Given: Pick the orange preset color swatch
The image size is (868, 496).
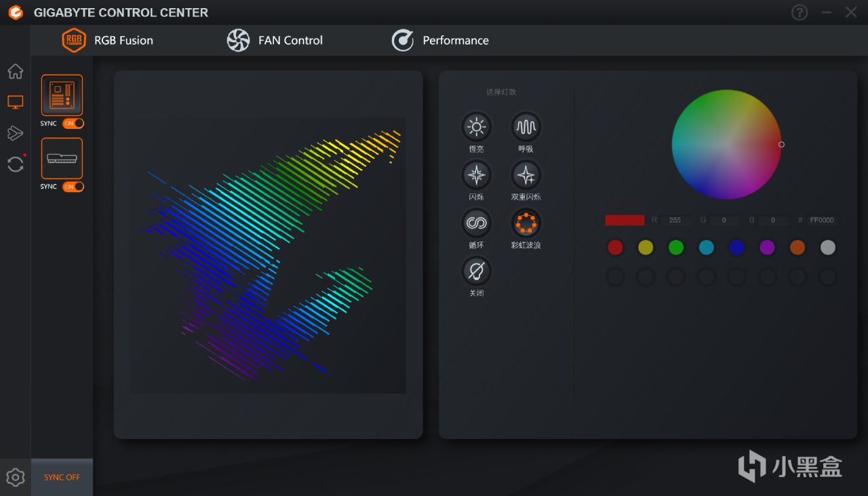Looking at the screenshot, I should [797, 248].
